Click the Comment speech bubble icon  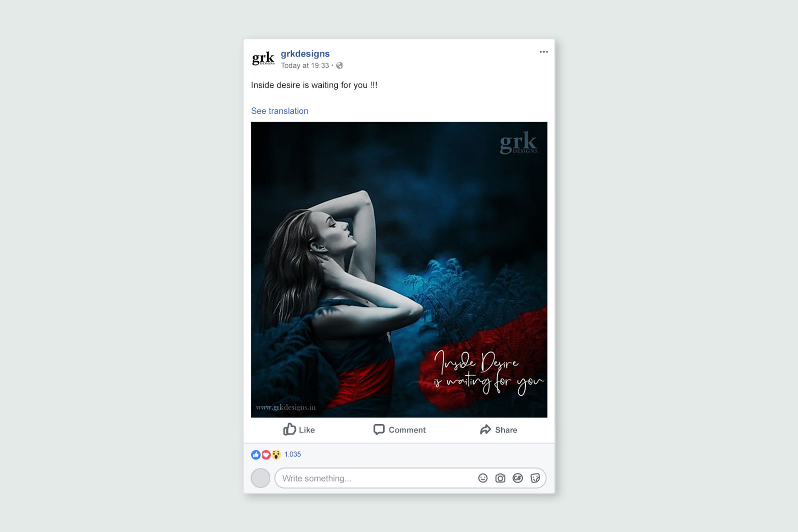tap(379, 430)
